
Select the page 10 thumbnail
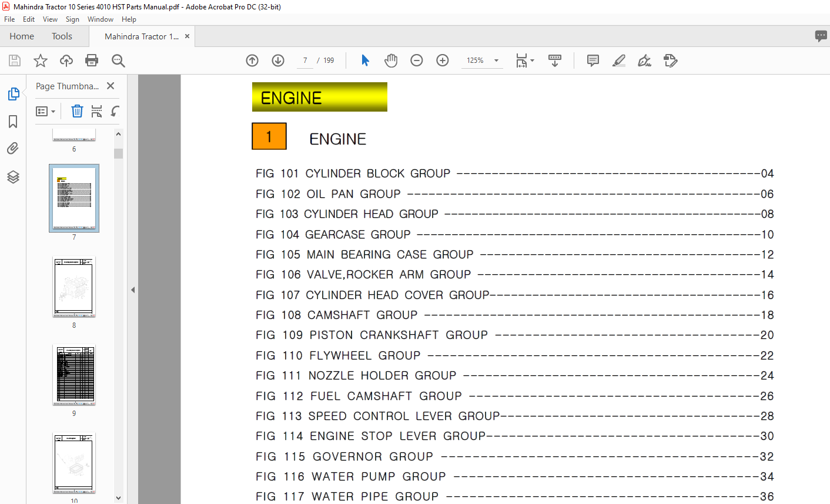click(74, 463)
